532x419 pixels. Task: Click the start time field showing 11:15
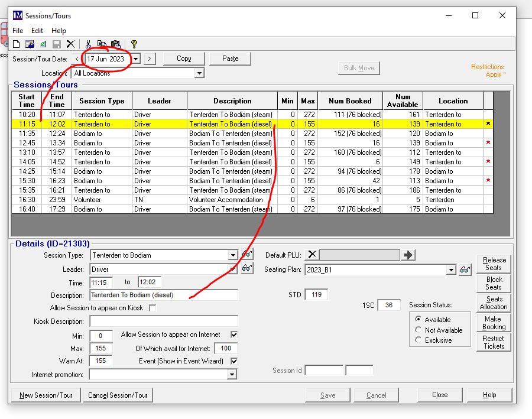101,282
